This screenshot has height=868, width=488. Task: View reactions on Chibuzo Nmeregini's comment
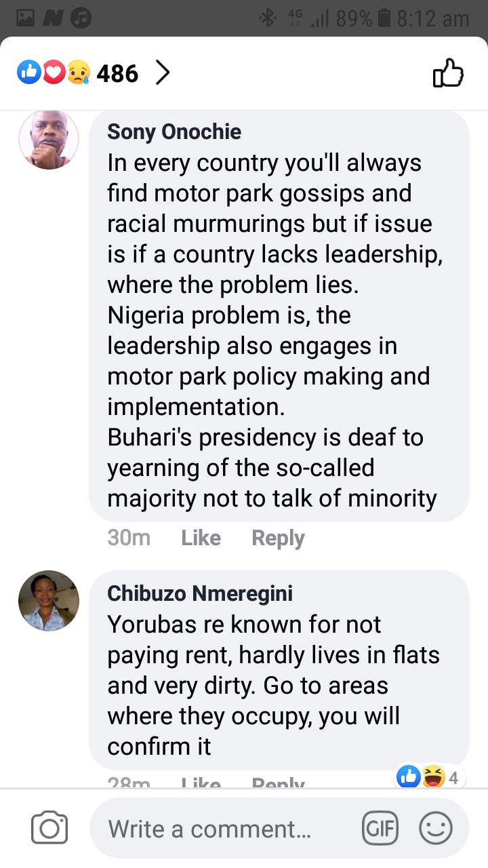431,777
